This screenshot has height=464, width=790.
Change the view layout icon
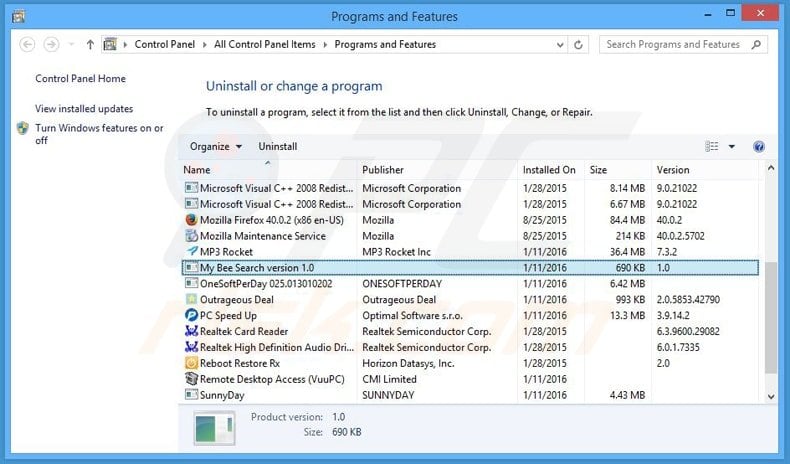pyautogui.click(x=712, y=147)
